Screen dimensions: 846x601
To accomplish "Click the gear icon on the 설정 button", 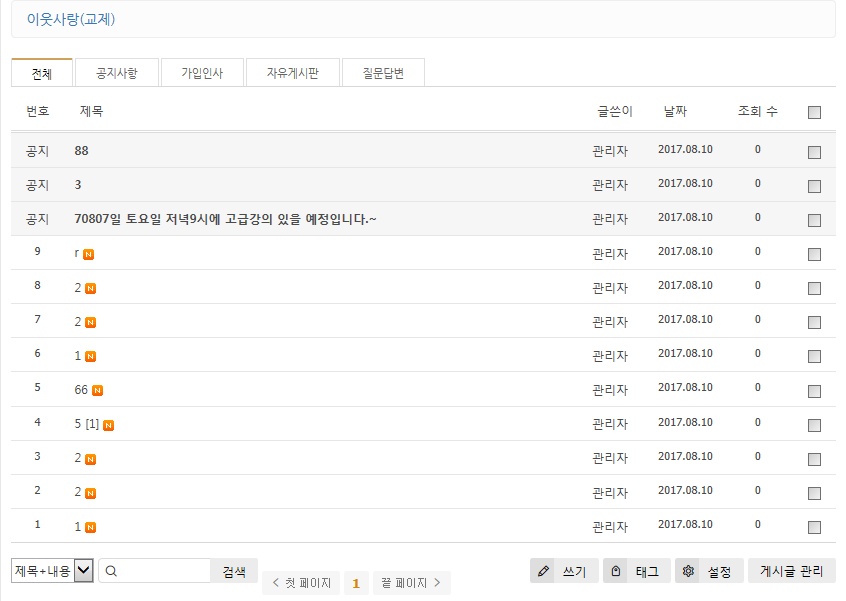I will pos(688,571).
